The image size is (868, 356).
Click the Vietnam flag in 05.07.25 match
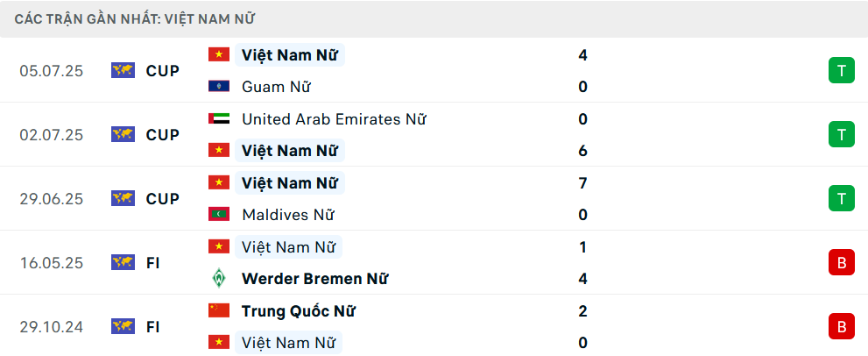pyautogui.click(x=219, y=55)
